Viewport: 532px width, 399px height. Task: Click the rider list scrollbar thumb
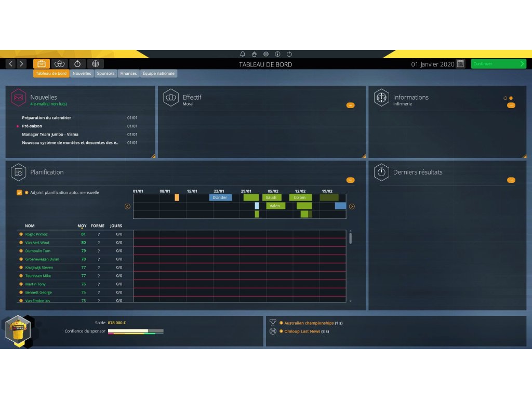(351, 237)
